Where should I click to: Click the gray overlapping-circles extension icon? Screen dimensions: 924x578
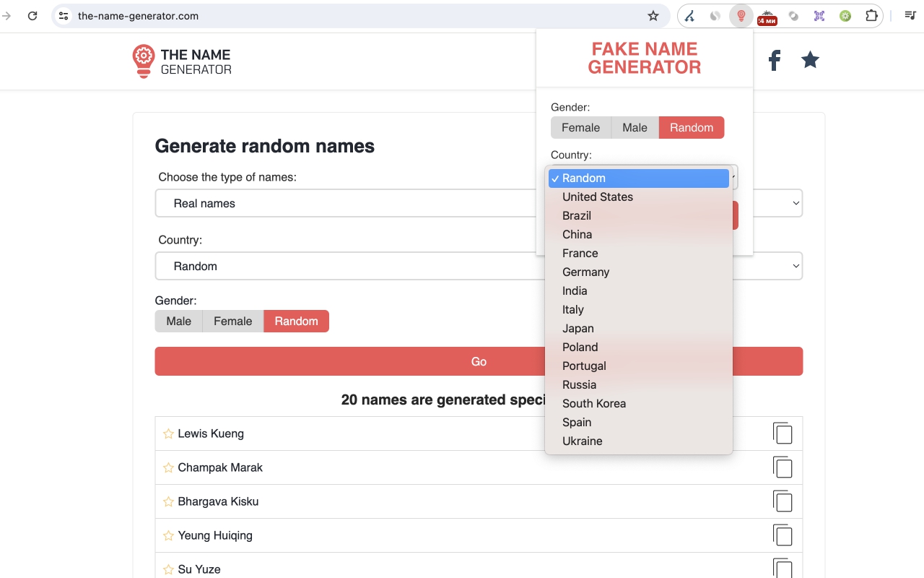793,16
